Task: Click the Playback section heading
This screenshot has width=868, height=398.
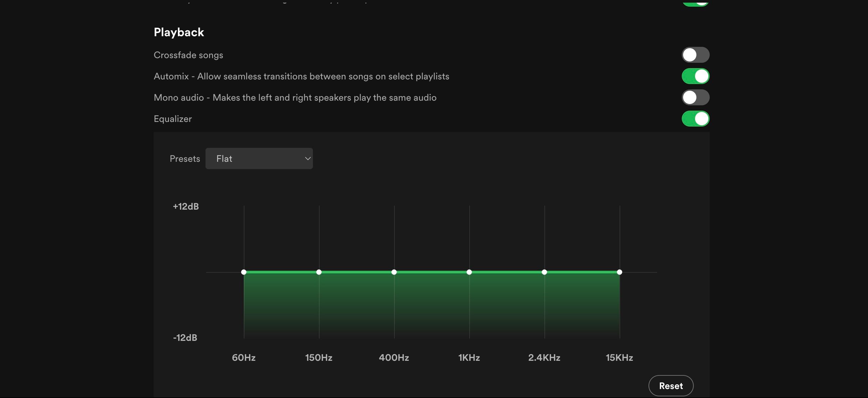Action: pyautogui.click(x=179, y=32)
